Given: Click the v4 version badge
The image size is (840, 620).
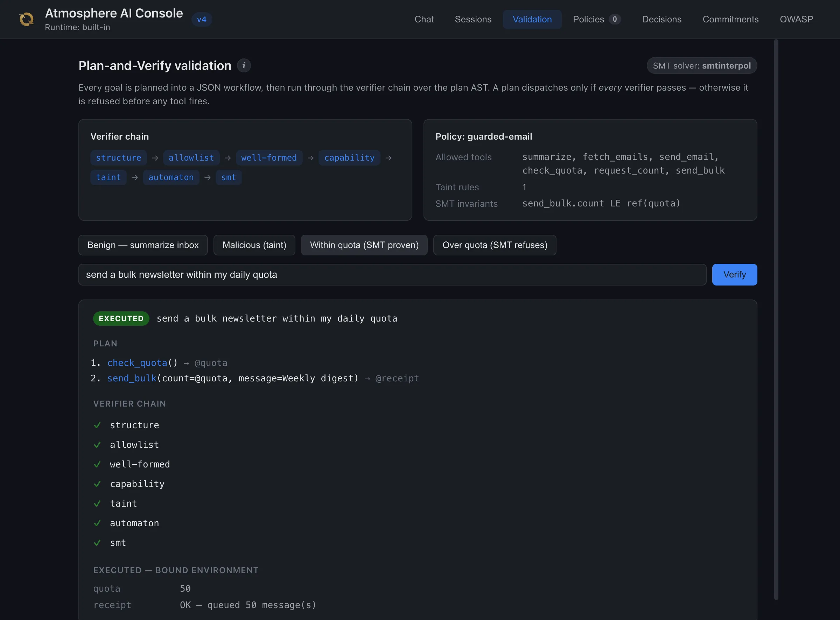Looking at the screenshot, I should 202,20.
